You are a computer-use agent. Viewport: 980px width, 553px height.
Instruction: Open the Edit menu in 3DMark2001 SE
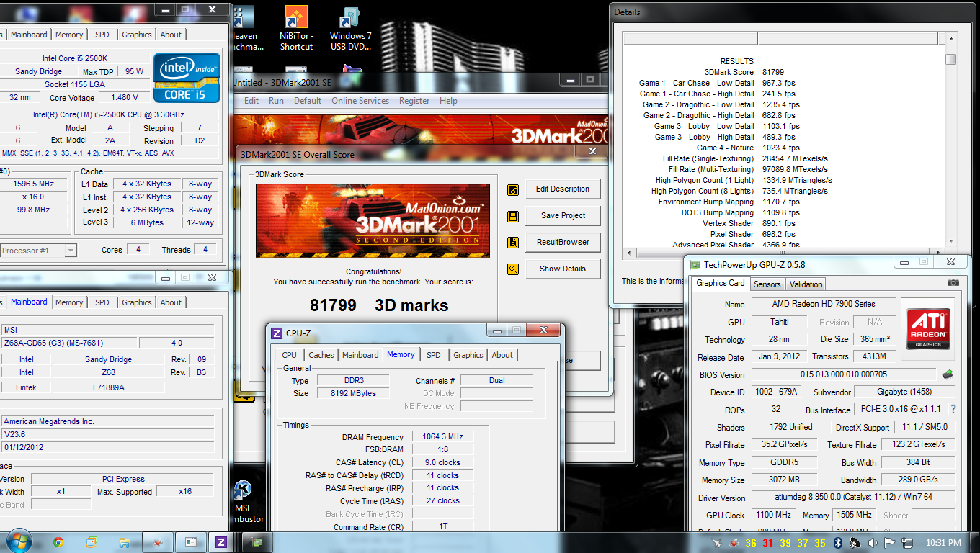251,101
